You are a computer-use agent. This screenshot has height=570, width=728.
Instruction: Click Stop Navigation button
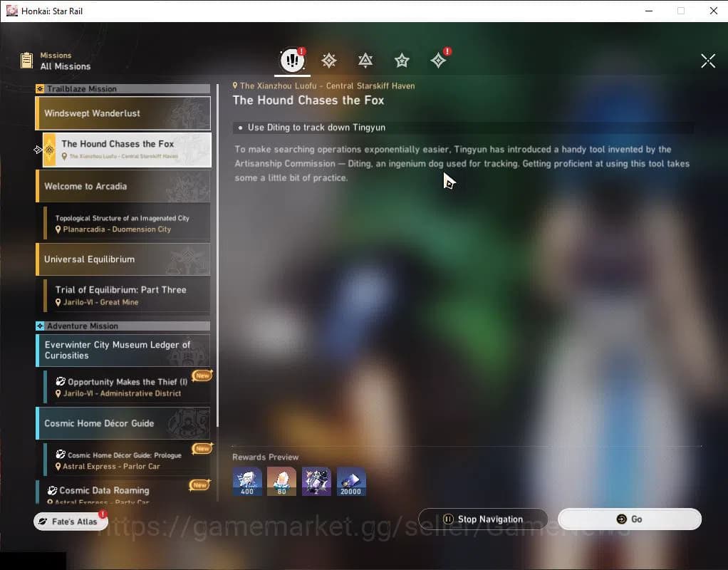(483, 519)
